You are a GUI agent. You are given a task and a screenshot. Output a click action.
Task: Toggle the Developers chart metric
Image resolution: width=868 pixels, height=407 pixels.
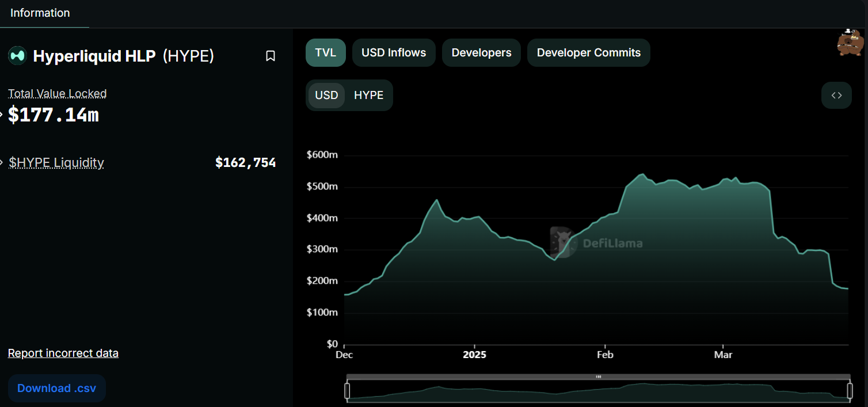(x=481, y=53)
